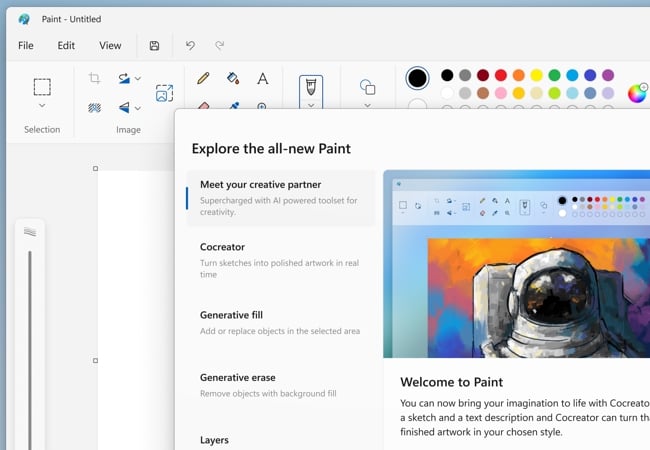Open the File menu
Screen dimensions: 650x450
26,46
